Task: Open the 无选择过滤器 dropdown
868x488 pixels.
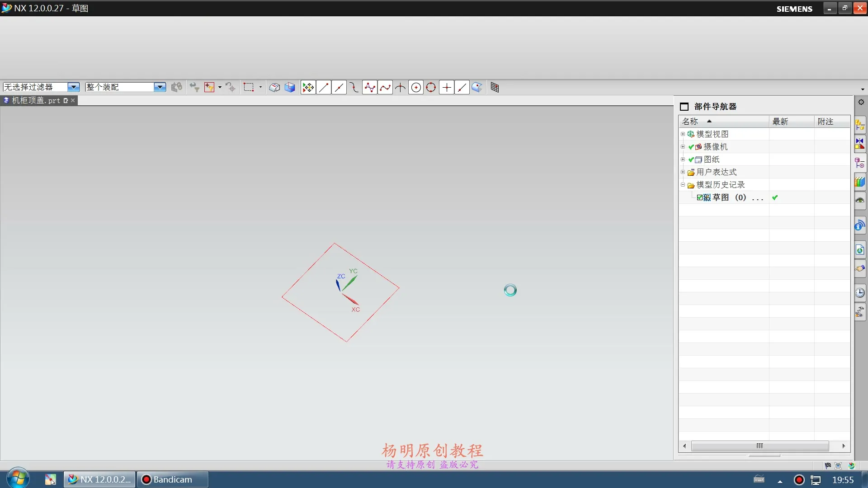Action: [x=73, y=87]
